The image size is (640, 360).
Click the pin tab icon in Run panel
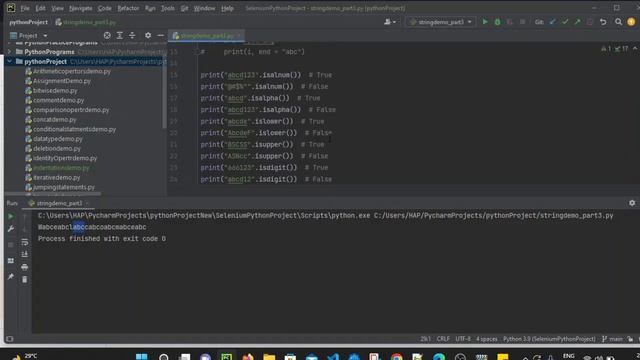[x=11, y=277]
